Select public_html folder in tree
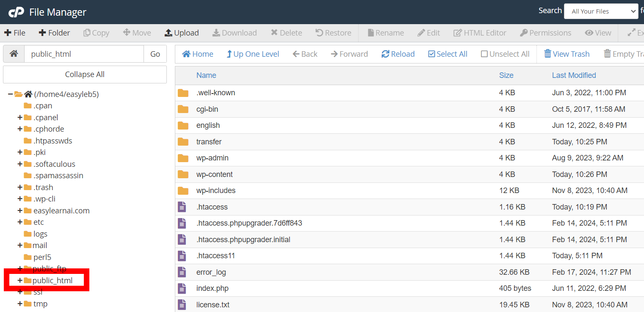Screen dimensions: 644x312 [x=53, y=280]
